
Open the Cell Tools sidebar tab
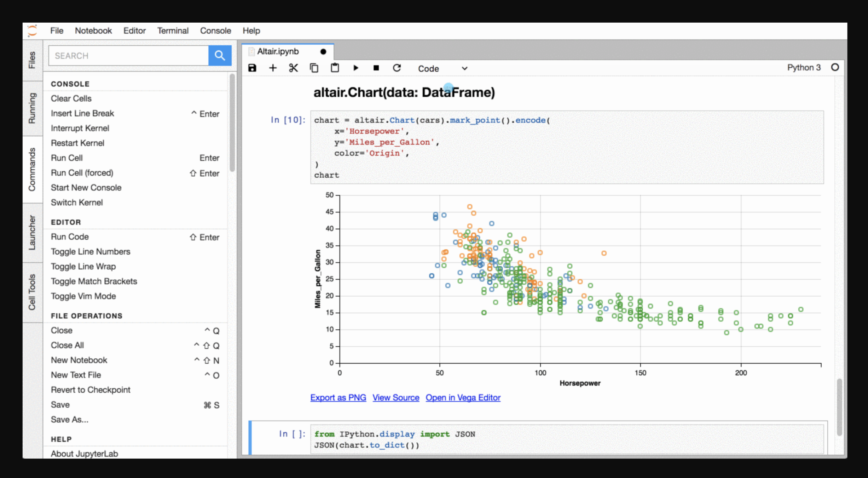tap(32, 292)
